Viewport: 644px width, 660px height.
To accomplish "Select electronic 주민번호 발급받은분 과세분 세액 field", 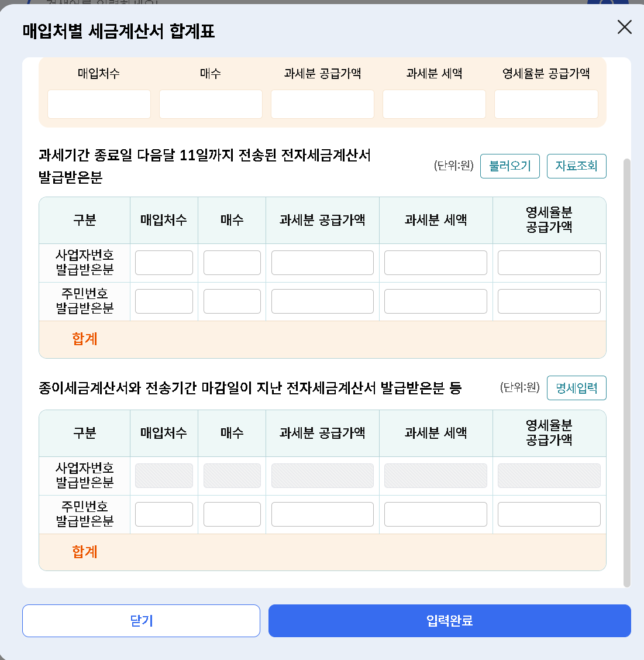I will click(436, 301).
